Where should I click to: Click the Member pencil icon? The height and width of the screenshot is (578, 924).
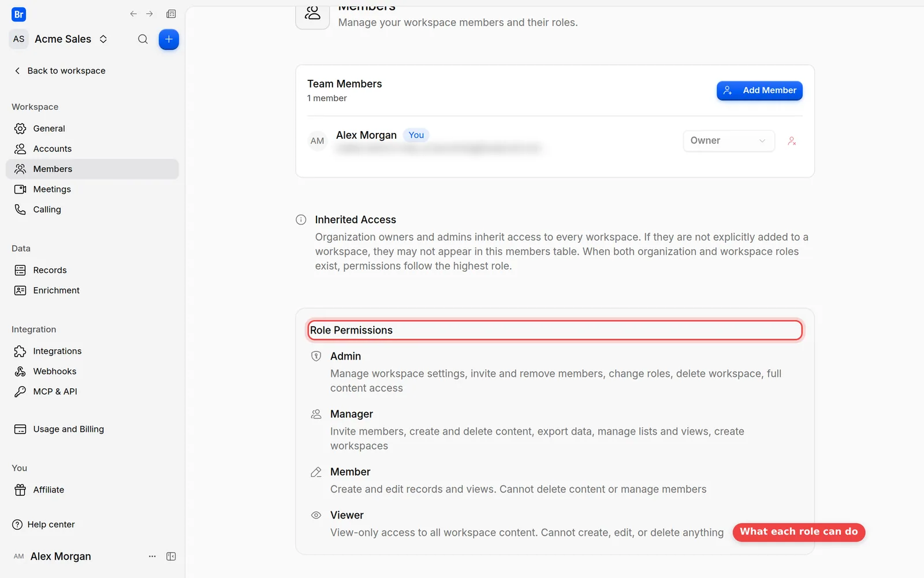(x=316, y=472)
